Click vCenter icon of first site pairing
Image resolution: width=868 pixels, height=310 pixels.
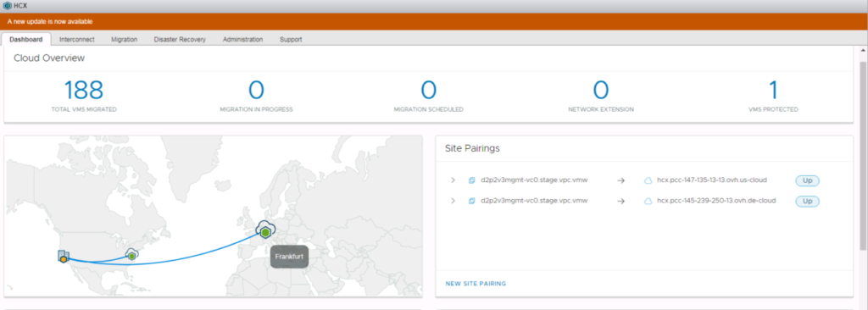point(471,180)
